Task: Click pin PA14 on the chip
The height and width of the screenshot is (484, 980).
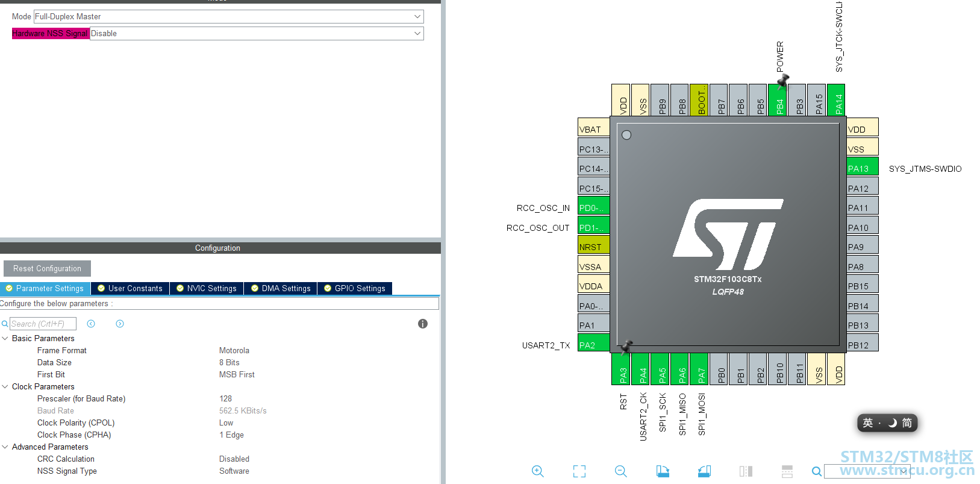Action: (836, 99)
